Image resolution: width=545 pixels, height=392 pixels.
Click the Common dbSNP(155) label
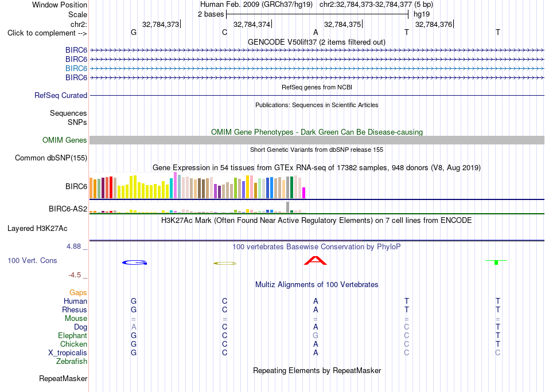tap(51, 158)
